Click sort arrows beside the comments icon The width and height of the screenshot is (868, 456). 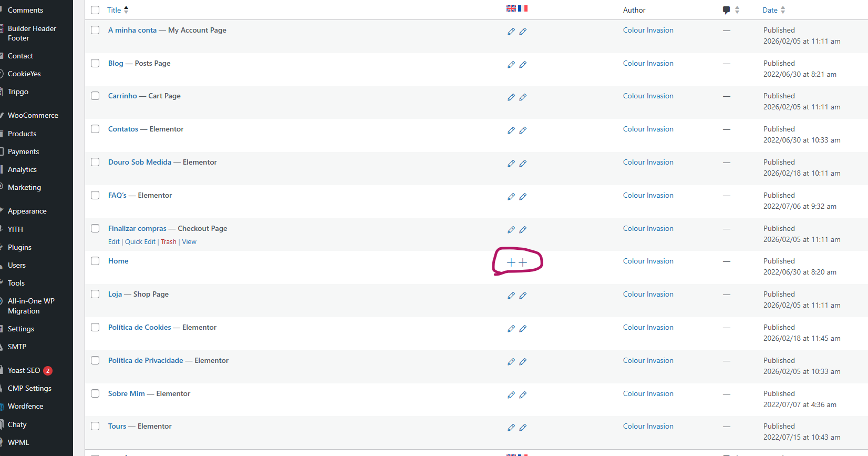point(737,10)
